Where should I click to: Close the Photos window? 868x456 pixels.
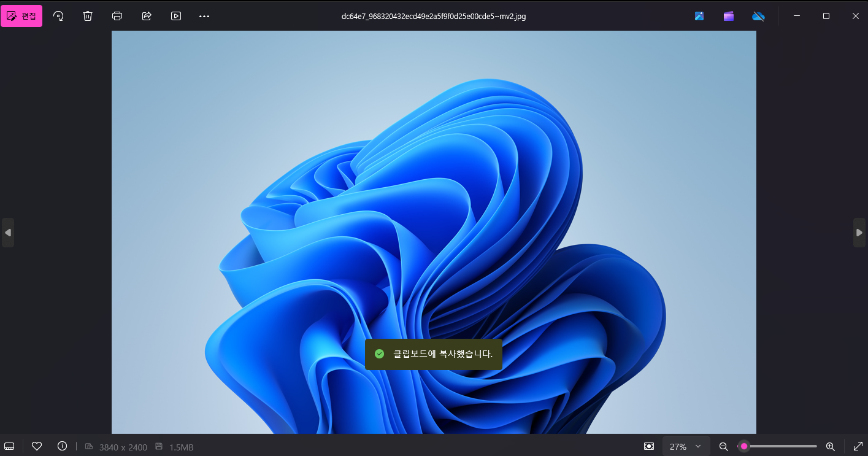855,16
